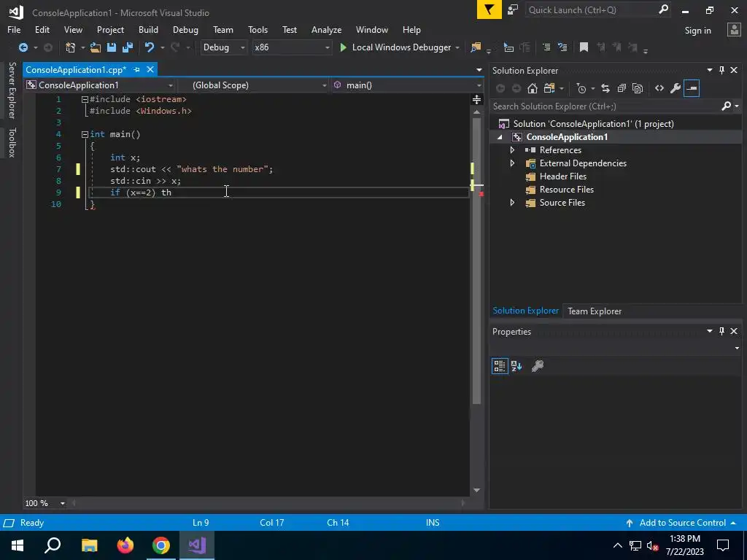Close the ConsoleApplication1.cpp tab
Screen dimensions: 747x560
(150, 69)
